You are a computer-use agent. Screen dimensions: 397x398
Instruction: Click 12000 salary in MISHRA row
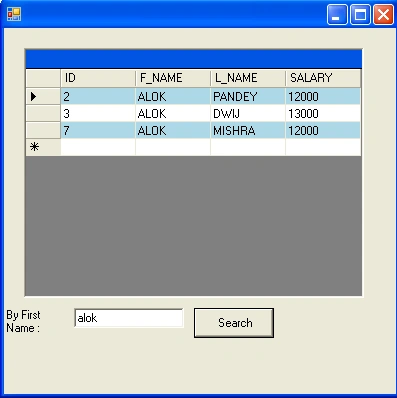point(323,130)
